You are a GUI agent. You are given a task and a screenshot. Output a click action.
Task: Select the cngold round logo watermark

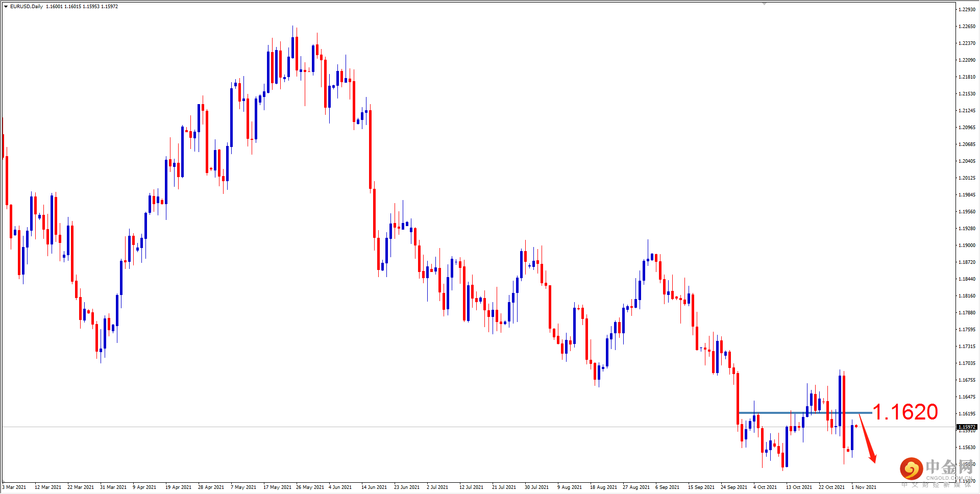coord(912,470)
